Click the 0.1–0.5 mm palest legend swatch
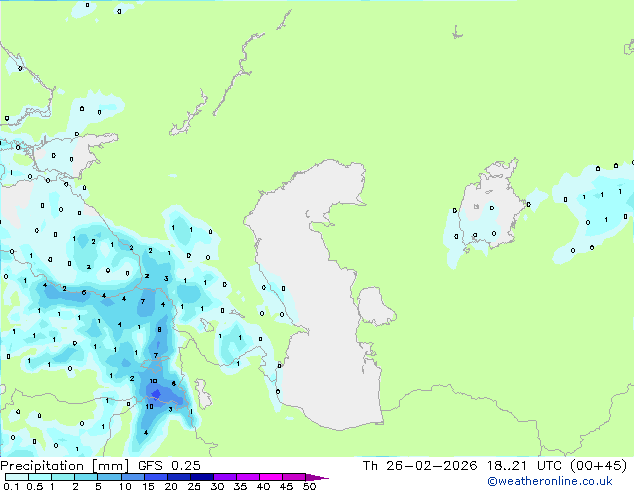The width and height of the screenshot is (634, 490). 17,477
